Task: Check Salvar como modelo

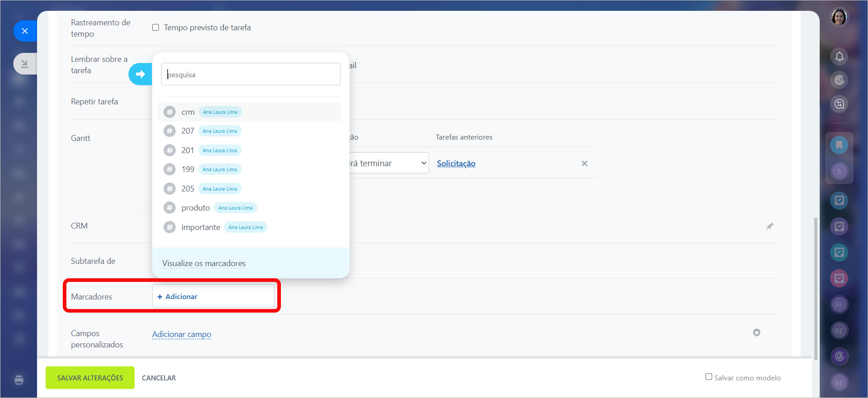Action: (x=709, y=377)
